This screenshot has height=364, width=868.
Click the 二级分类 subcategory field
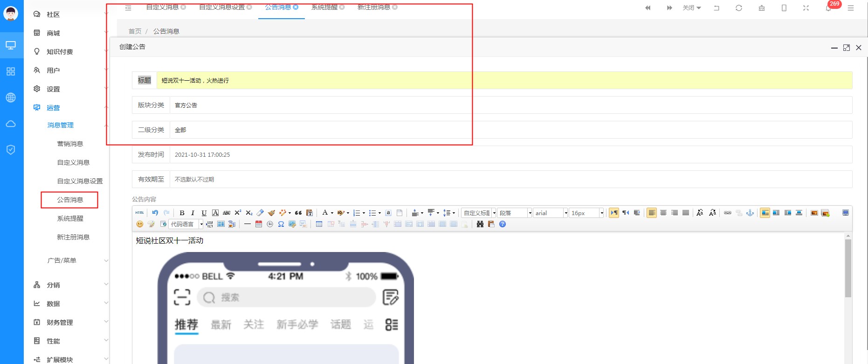point(511,130)
